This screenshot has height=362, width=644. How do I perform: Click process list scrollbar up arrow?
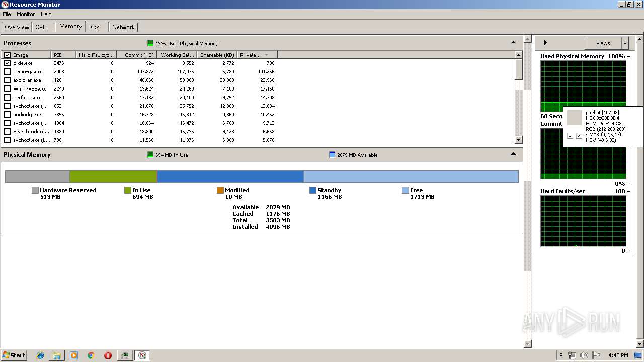click(x=519, y=55)
